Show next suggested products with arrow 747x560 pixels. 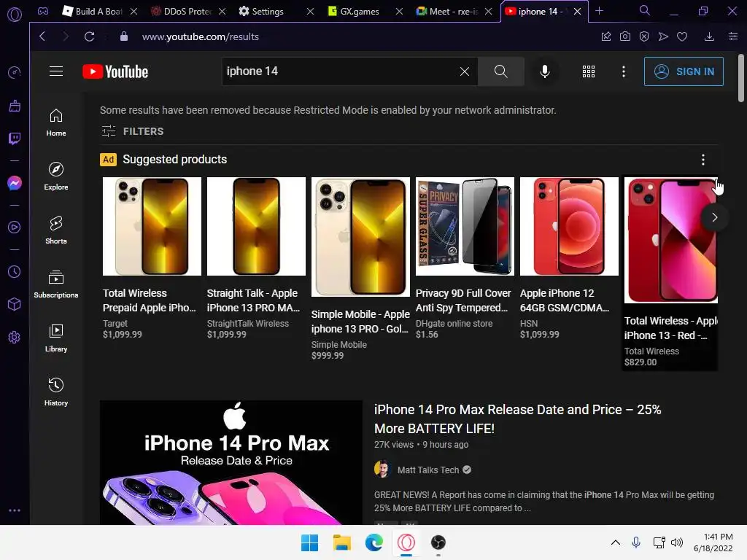click(715, 217)
